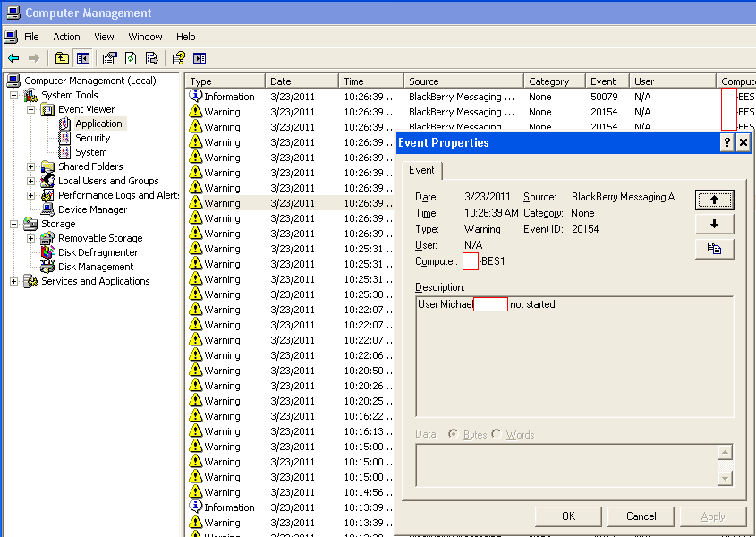Show next event with down arrow button
Screen dimensions: 756x537
click(x=714, y=224)
